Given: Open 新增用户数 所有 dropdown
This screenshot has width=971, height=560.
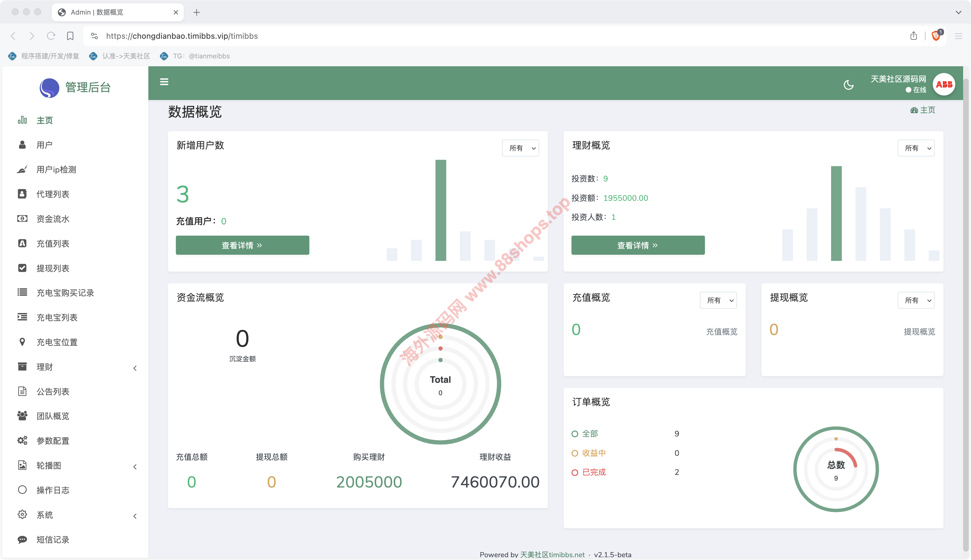Looking at the screenshot, I should coord(520,148).
